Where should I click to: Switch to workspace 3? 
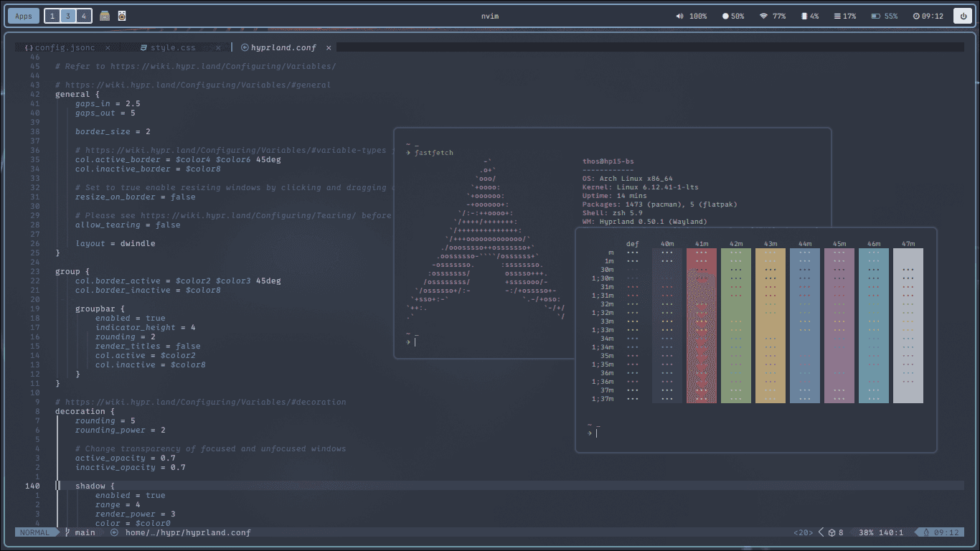(x=68, y=16)
